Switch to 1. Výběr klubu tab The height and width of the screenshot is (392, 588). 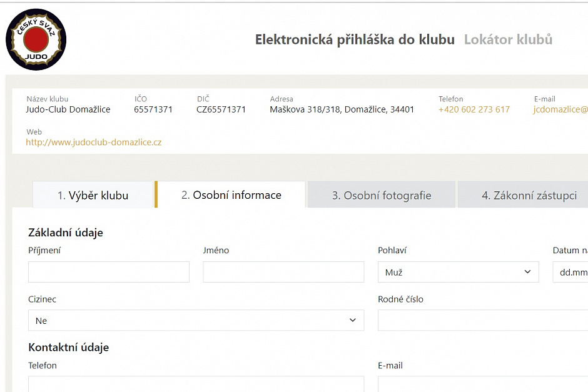pyautogui.click(x=93, y=195)
